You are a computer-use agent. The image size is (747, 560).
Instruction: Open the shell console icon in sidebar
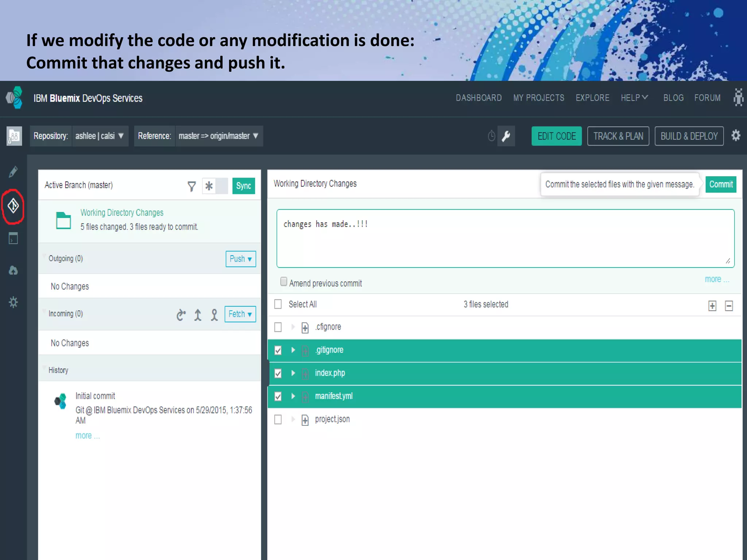13,238
